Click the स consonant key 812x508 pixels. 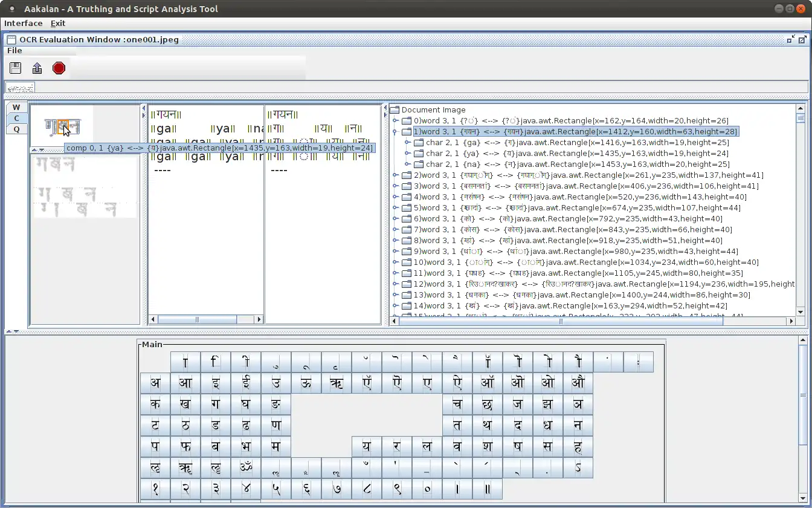pyautogui.click(x=548, y=446)
